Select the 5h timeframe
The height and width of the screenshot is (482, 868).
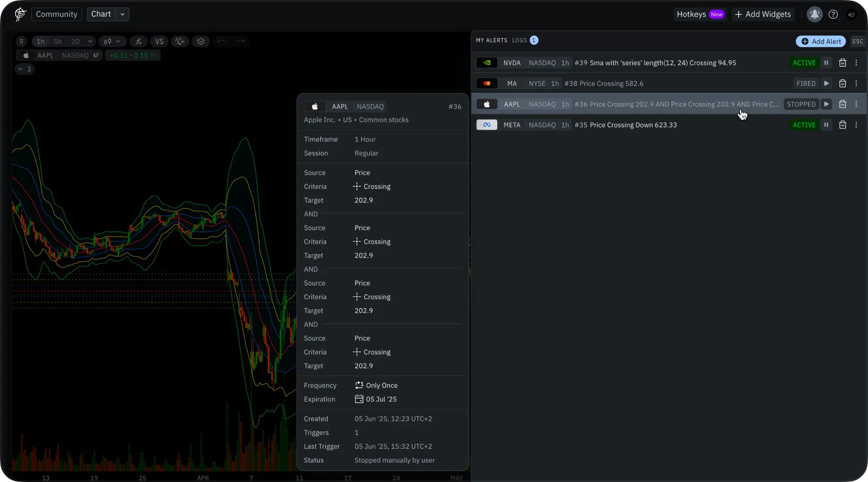pos(57,41)
